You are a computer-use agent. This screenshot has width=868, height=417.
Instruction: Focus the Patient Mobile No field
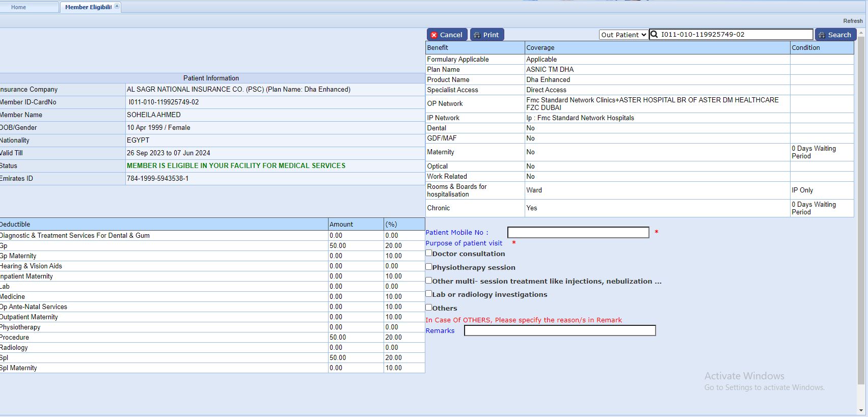pos(578,233)
